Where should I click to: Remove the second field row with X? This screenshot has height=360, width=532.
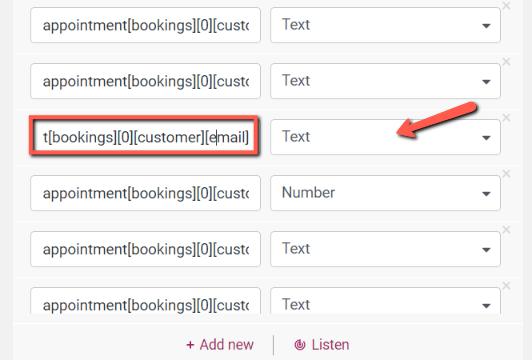506,62
